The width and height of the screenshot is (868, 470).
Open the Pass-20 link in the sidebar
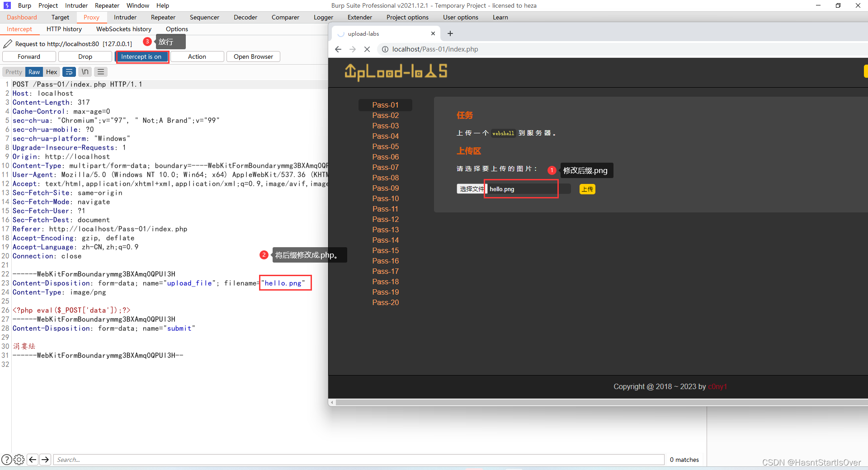385,302
